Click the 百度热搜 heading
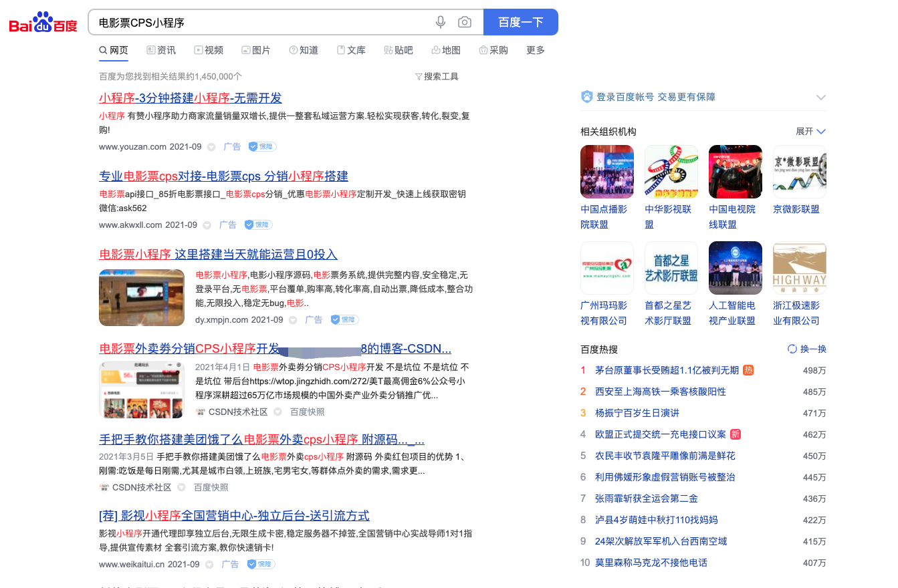 [599, 349]
